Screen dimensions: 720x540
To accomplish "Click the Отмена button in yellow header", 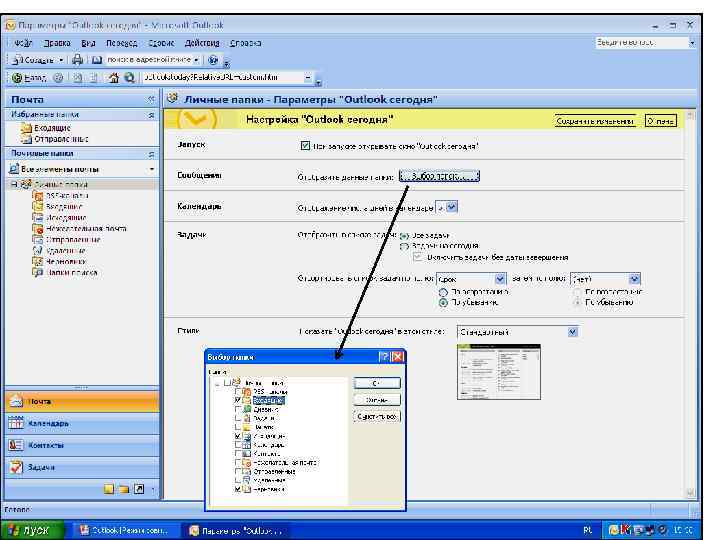I will (x=661, y=121).
